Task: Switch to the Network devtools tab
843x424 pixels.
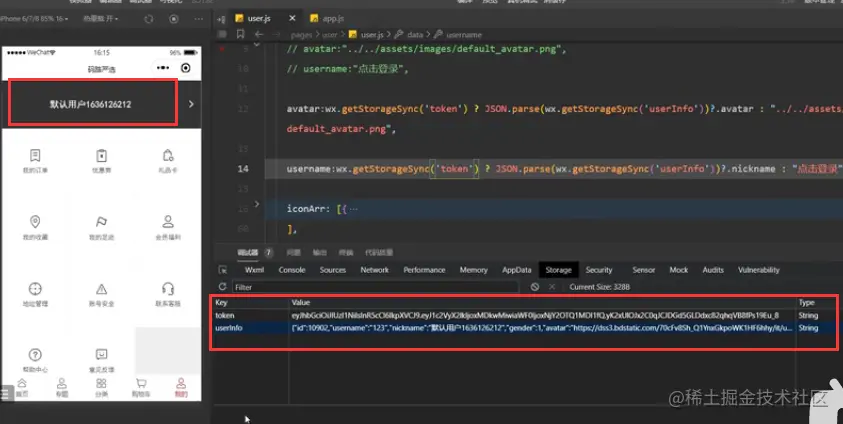Action: (x=375, y=270)
